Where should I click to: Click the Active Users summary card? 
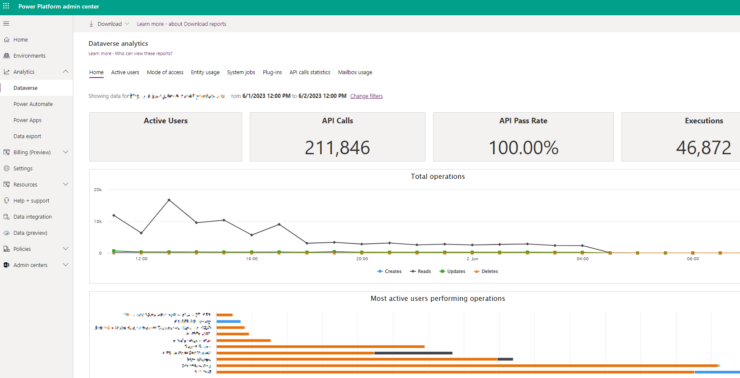tap(166, 137)
